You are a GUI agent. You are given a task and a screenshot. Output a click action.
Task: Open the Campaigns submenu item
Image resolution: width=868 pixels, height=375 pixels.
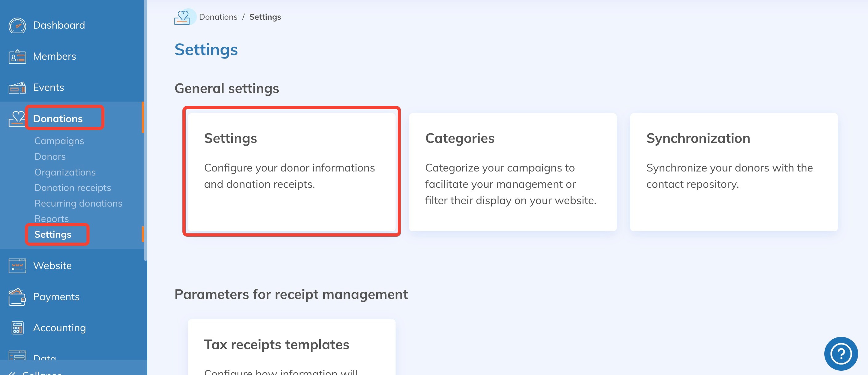click(x=59, y=141)
